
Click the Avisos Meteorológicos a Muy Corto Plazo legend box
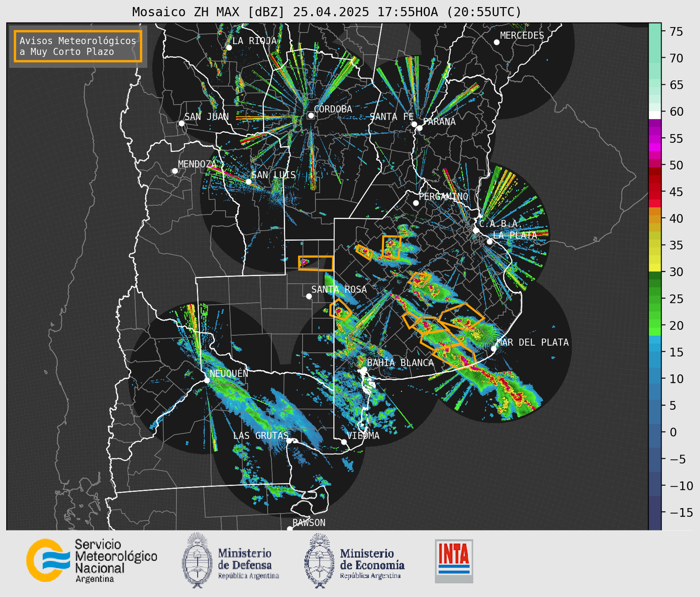pyautogui.click(x=78, y=46)
